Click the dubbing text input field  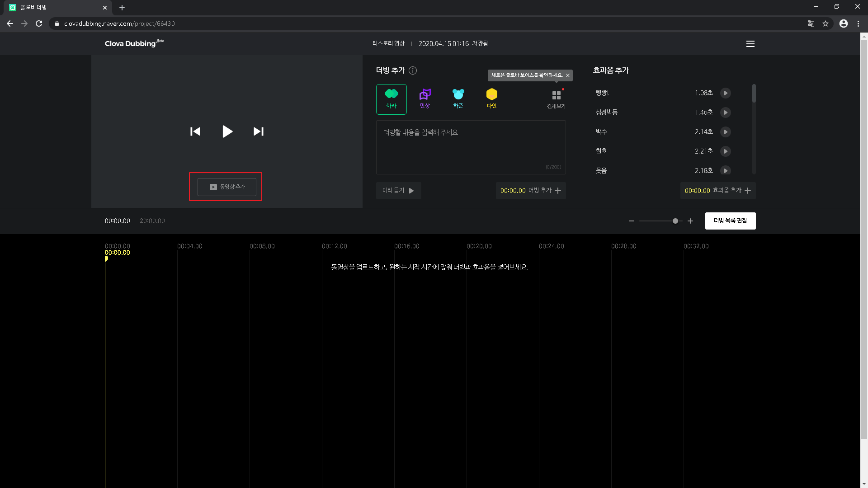pos(471,147)
